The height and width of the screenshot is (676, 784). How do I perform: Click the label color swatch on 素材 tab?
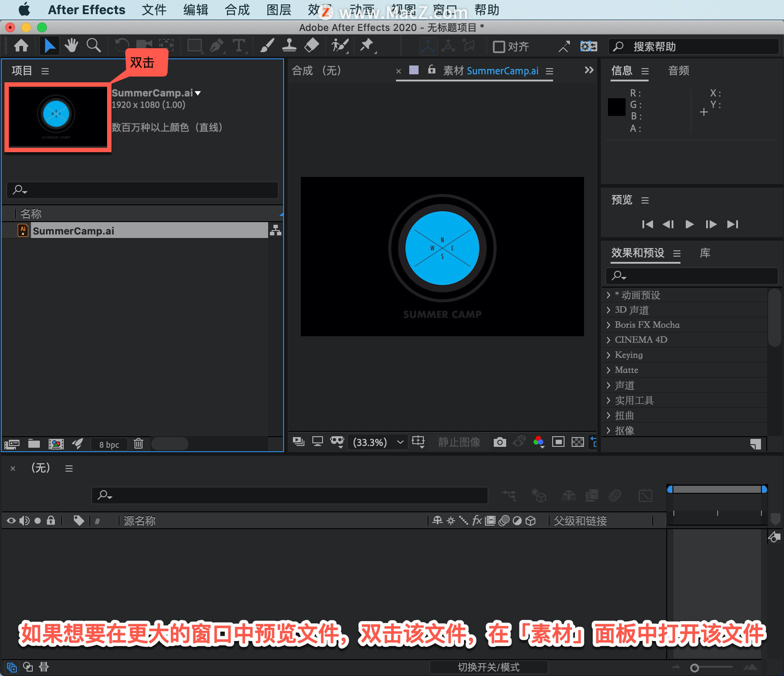click(414, 70)
